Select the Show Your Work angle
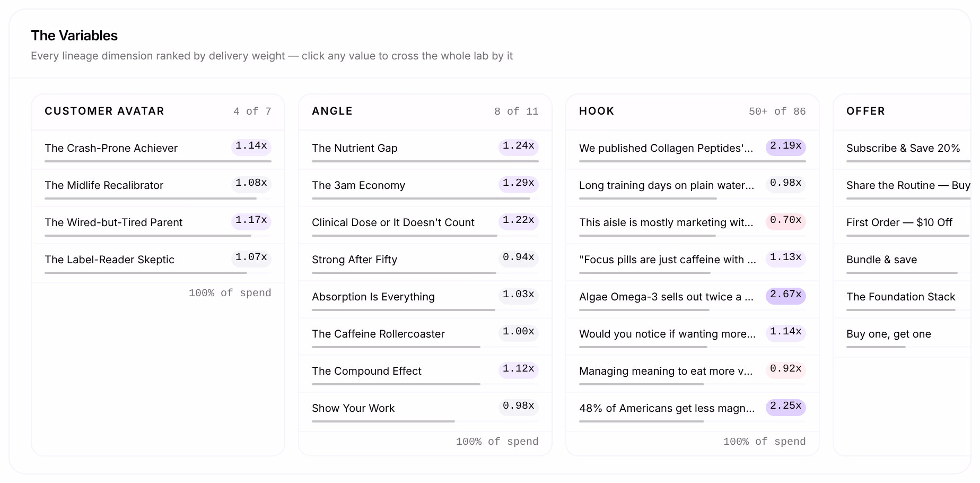This screenshot has height=483, width=980. (425, 410)
